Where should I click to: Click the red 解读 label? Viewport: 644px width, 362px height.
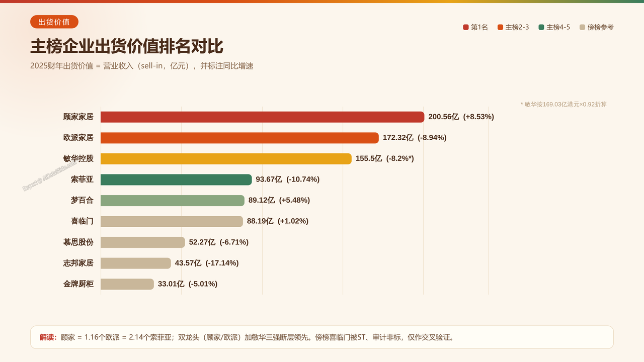pyautogui.click(x=48, y=337)
